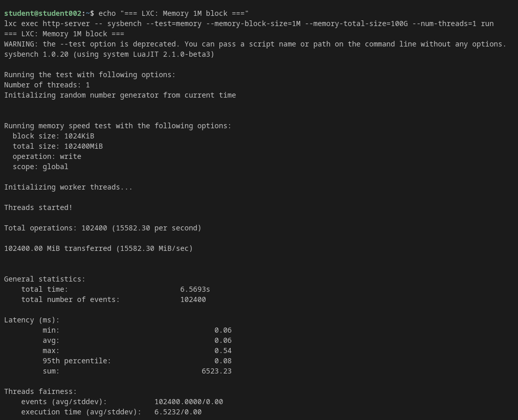Viewport: 518px width, 420px height.
Task: Click the "Threads fairness:" heading
Action: coord(40,392)
